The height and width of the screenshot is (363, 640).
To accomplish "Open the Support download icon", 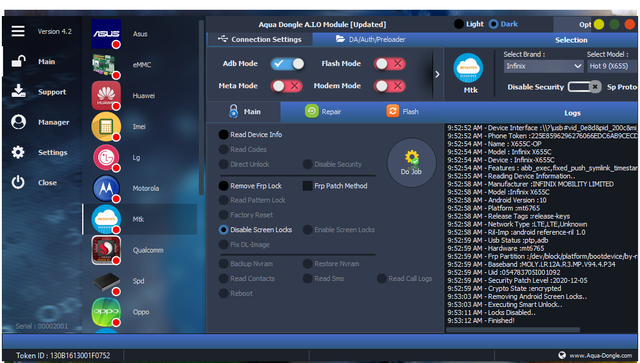I will 18,91.
